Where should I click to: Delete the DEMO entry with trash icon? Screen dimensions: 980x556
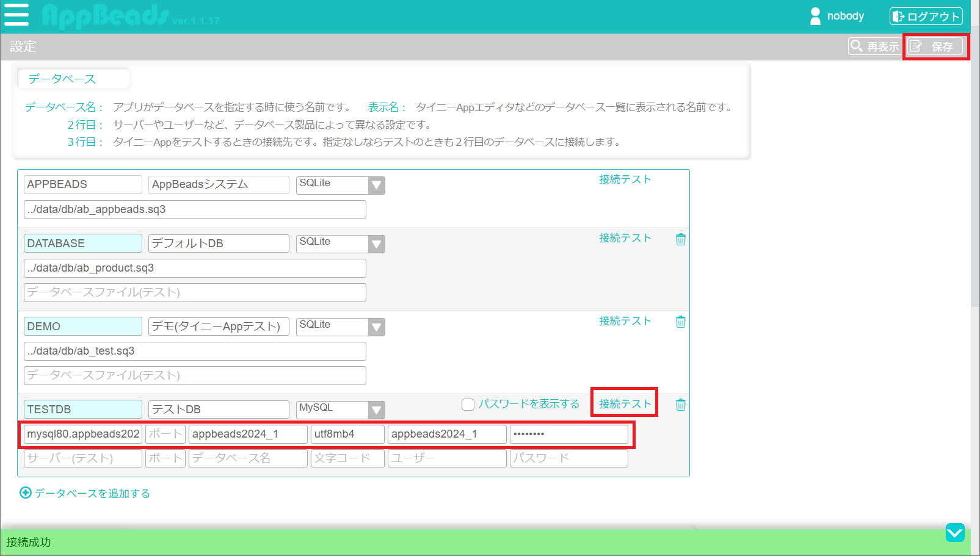(680, 322)
